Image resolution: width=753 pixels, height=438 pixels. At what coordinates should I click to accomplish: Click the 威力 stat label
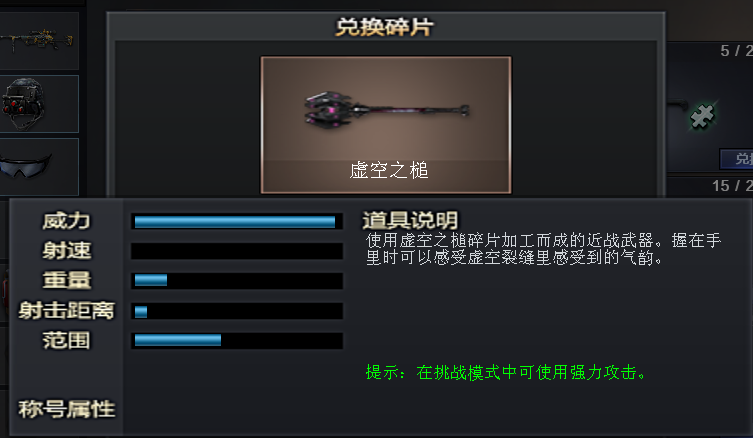pyautogui.click(x=66, y=221)
